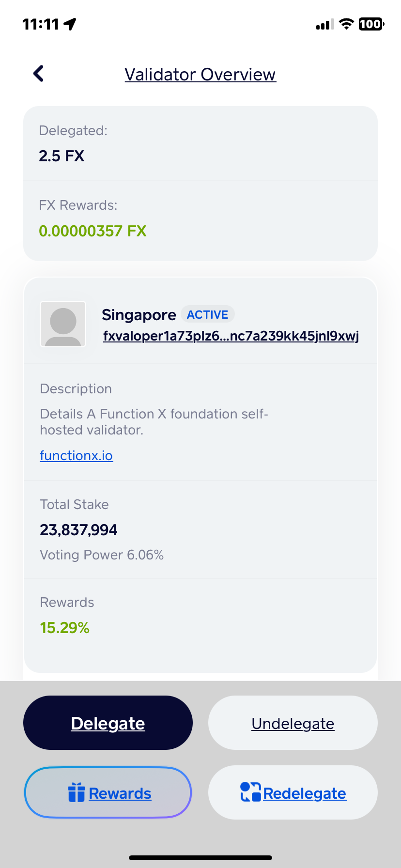Tap the location arrow beside the time
401x868 pixels.
click(x=70, y=24)
